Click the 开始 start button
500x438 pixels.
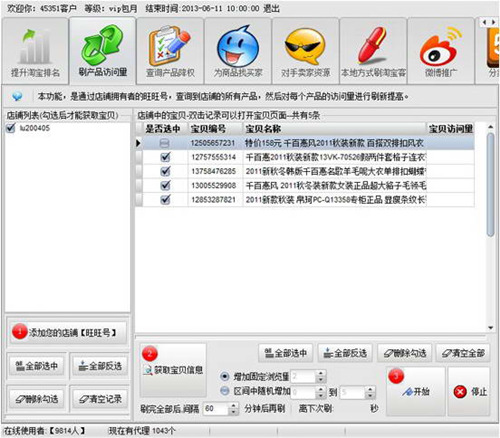click(415, 392)
